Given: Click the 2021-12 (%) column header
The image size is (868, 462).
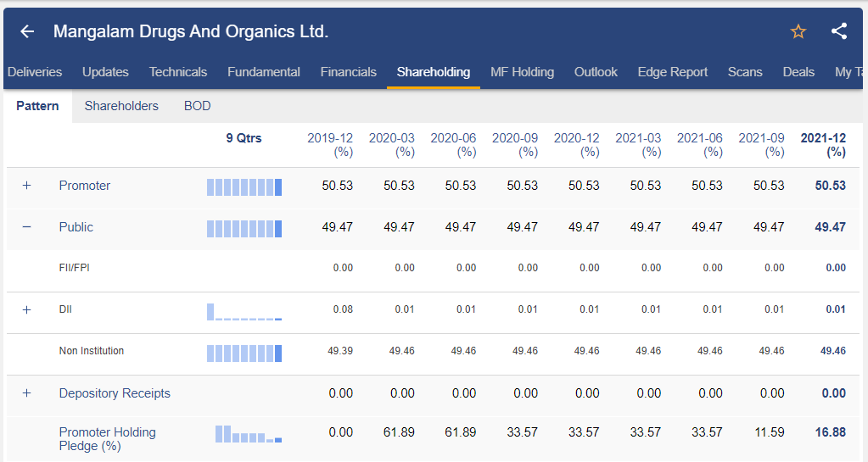Looking at the screenshot, I should tap(823, 145).
